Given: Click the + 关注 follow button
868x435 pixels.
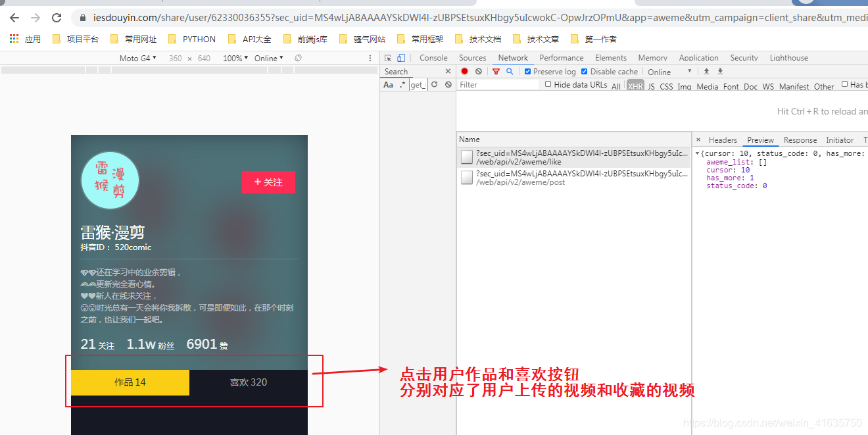Looking at the screenshot, I should tap(268, 182).
